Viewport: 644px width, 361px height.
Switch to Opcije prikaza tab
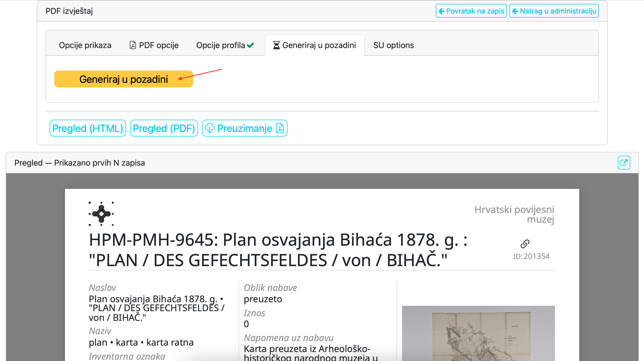pyautogui.click(x=85, y=45)
